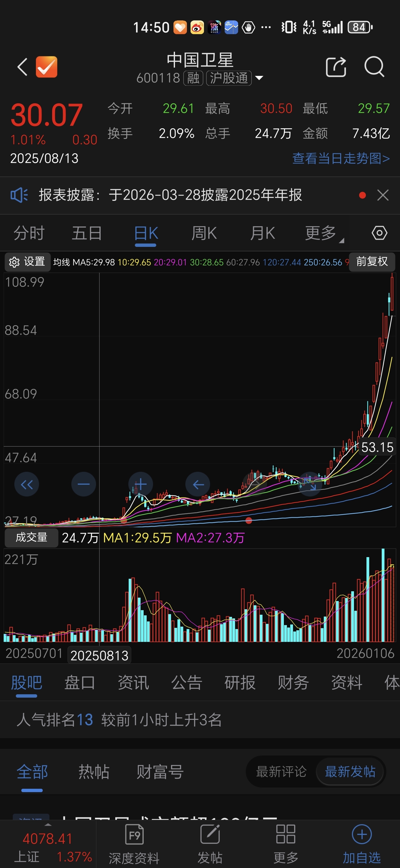Tap the 换手 2.09% value
Screen dimensions: 400x868
pos(177,133)
